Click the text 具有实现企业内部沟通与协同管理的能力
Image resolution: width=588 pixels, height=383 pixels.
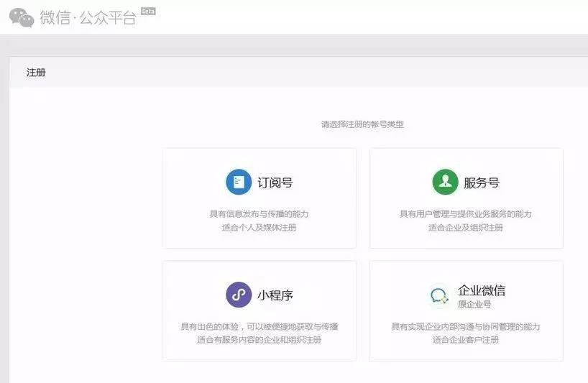pos(465,326)
